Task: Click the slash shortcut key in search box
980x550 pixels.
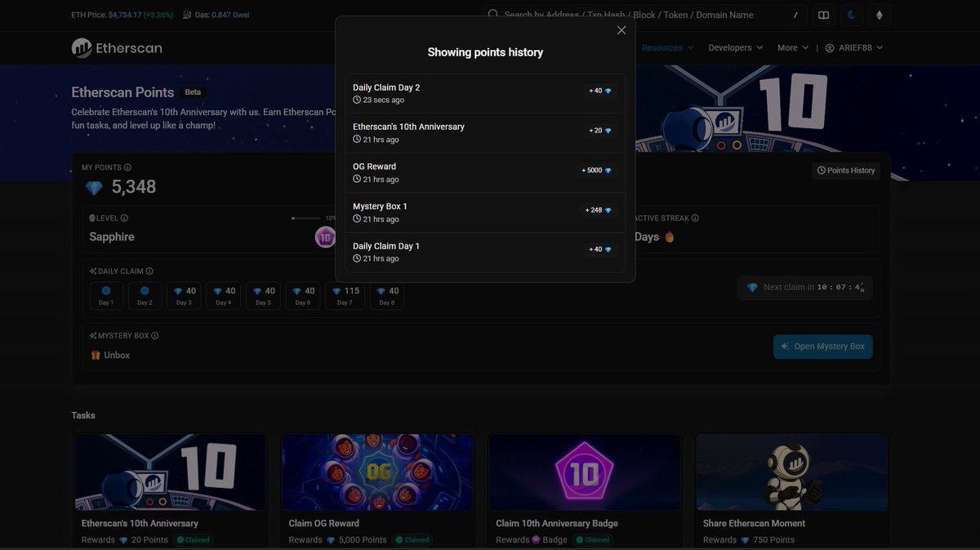Action: 795,15
